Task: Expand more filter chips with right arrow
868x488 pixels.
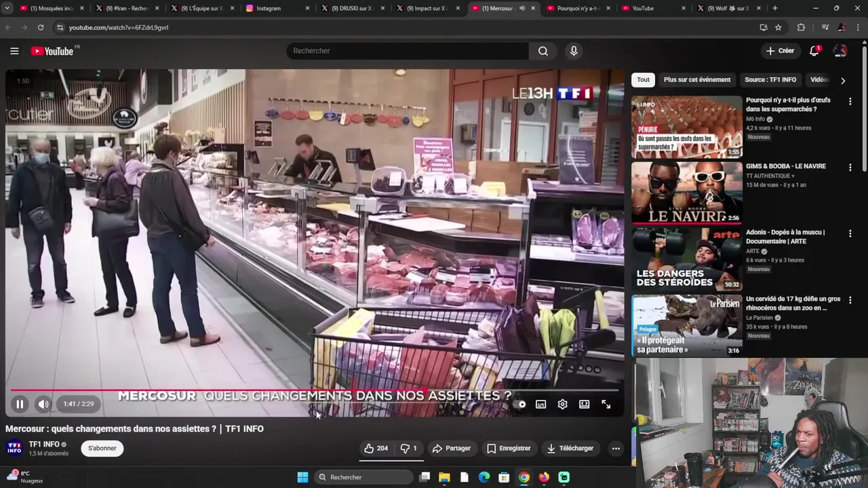Action: point(843,80)
